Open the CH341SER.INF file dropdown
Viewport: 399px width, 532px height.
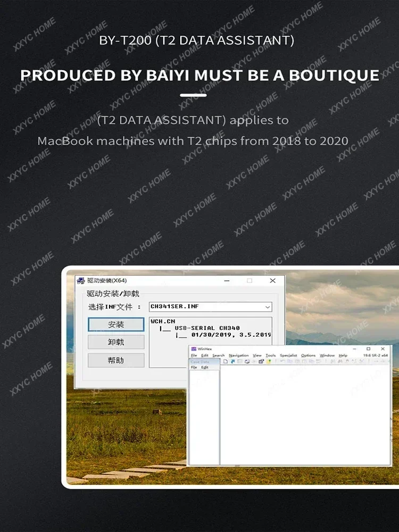(x=268, y=307)
